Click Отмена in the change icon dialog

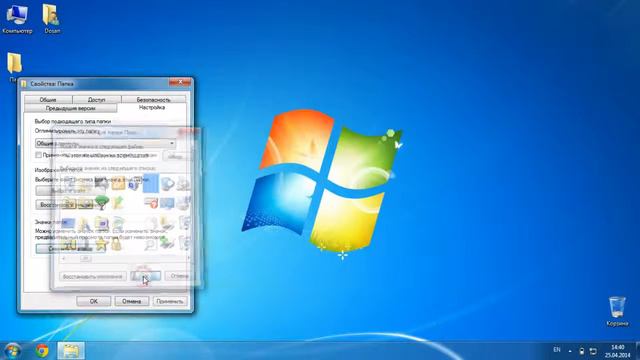coord(180,276)
